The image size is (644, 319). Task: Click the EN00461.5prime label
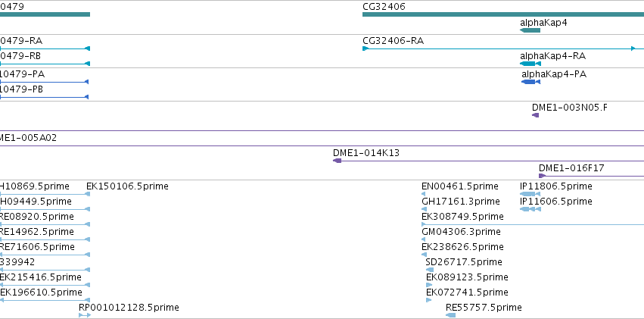point(460,186)
